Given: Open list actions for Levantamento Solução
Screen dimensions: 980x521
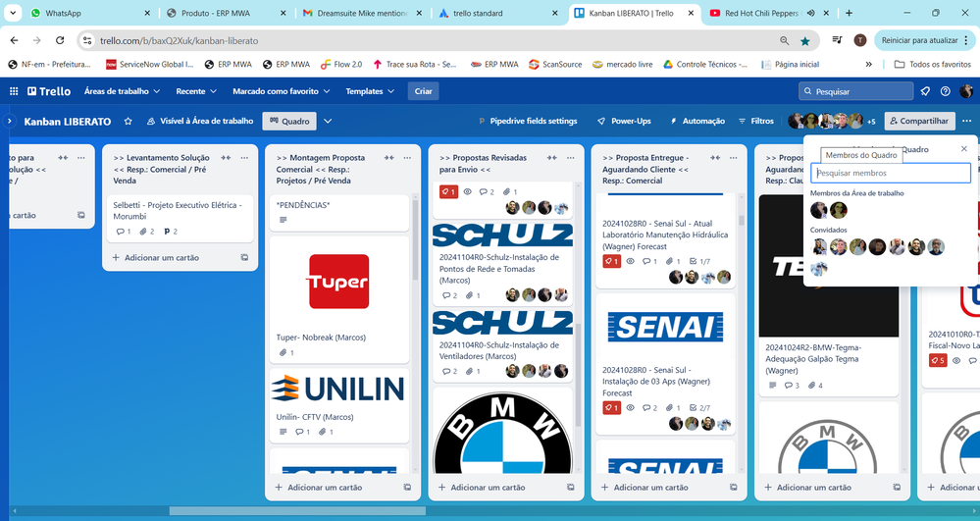Looking at the screenshot, I should pos(244,158).
